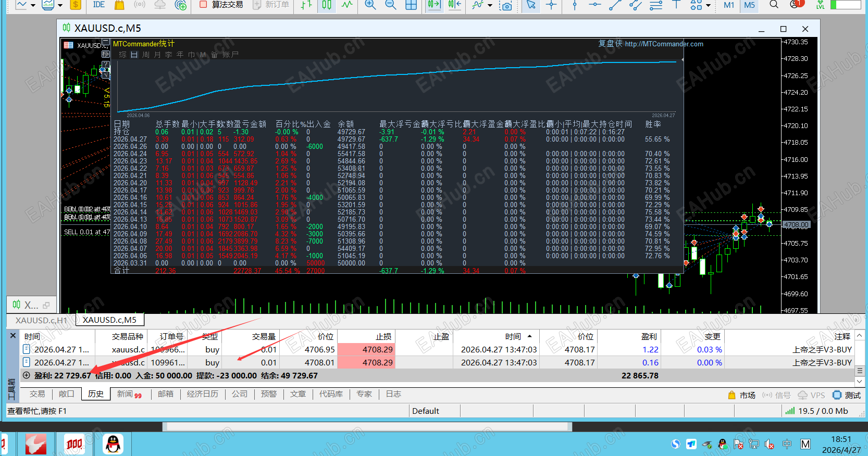Open 信号 (Signals) in toolbox right corner
This screenshot has width=868, height=456.
(776, 395)
